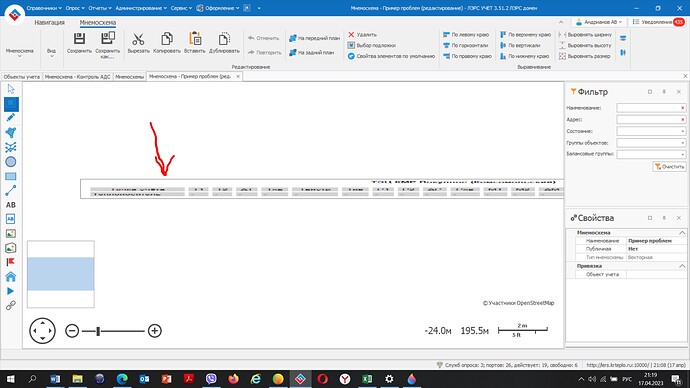Select the circle shape tool
Image resolution: width=690 pixels, height=388 pixels.
click(x=11, y=162)
